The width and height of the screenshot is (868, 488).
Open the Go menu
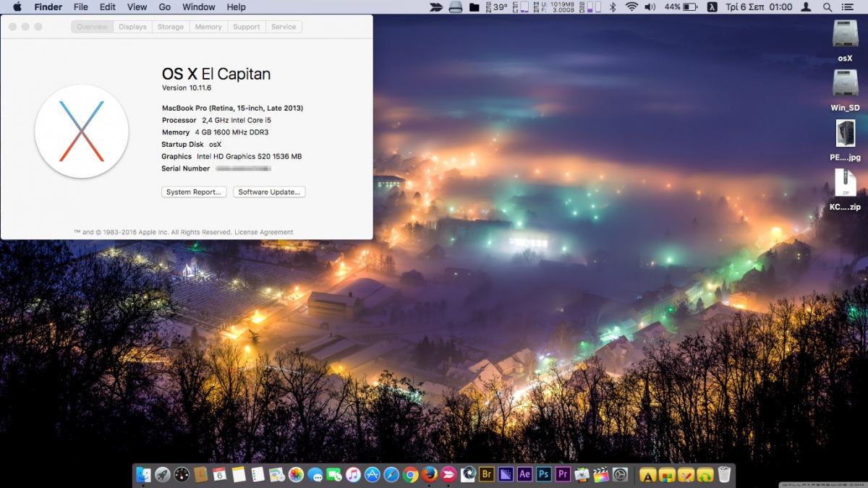pos(165,7)
